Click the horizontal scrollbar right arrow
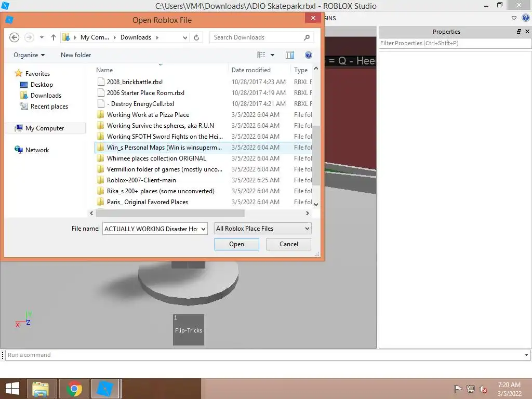 [x=308, y=213]
